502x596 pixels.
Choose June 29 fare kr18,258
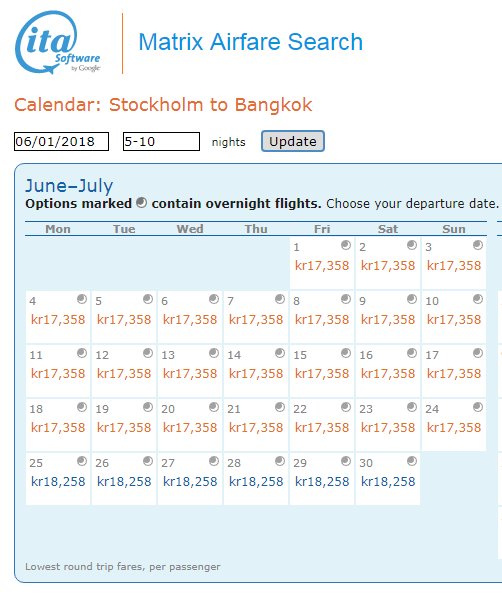point(322,482)
